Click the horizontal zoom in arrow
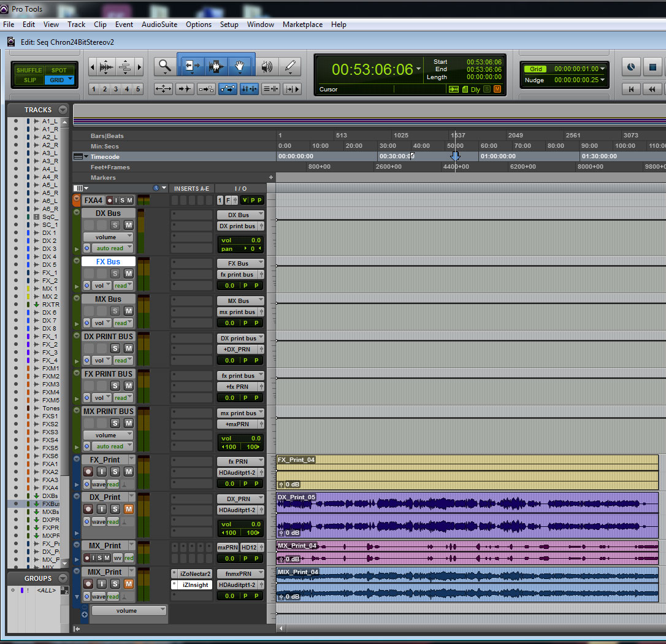The width and height of the screenshot is (666, 644). click(139, 67)
